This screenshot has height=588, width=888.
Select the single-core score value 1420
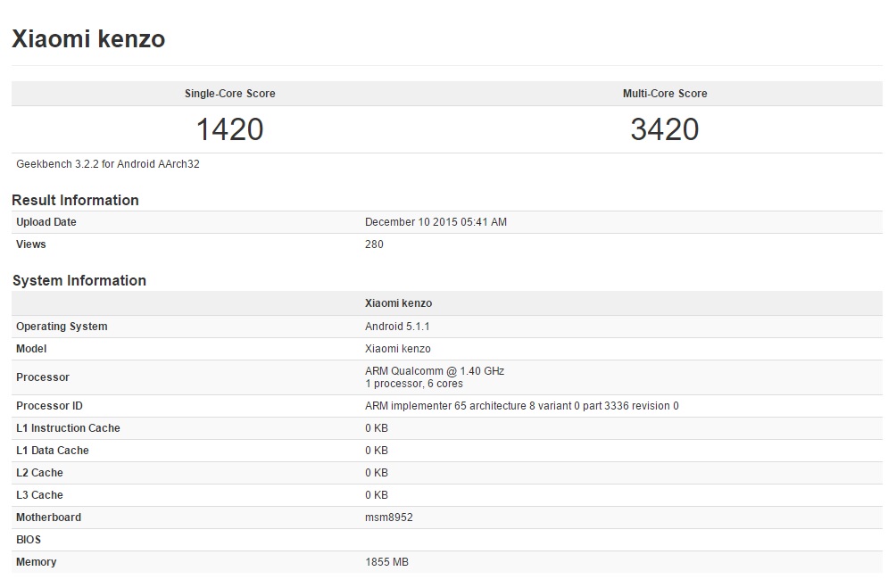[229, 129]
